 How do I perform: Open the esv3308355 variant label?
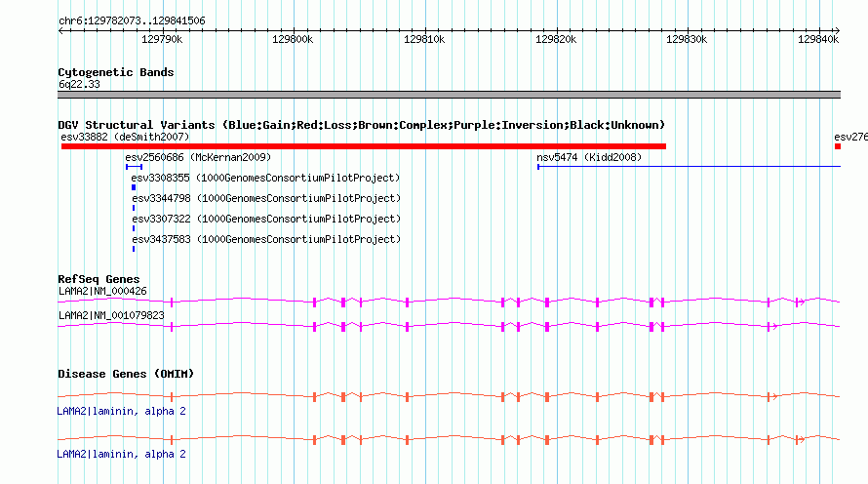click(265, 178)
